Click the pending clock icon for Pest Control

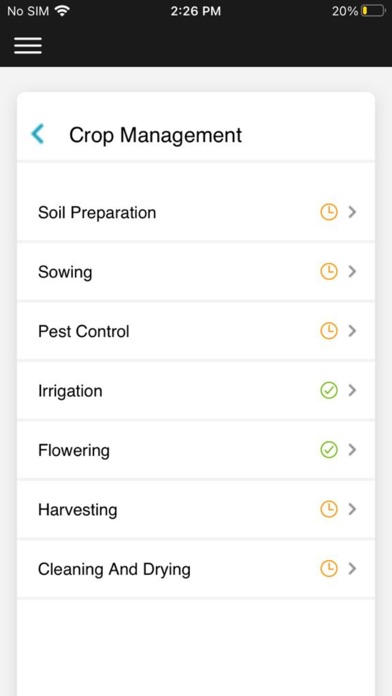click(x=329, y=331)
